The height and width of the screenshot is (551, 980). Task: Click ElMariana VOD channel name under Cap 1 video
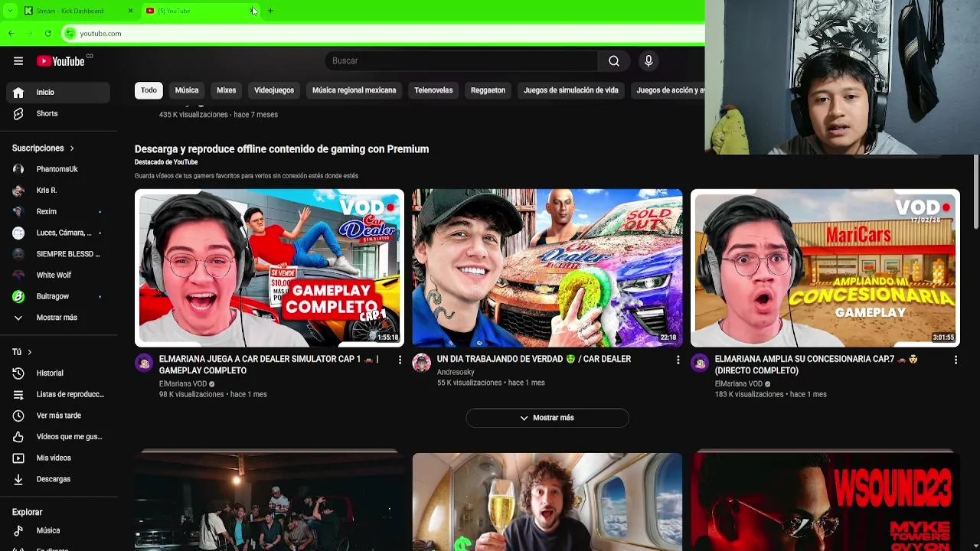click(183, 383)
